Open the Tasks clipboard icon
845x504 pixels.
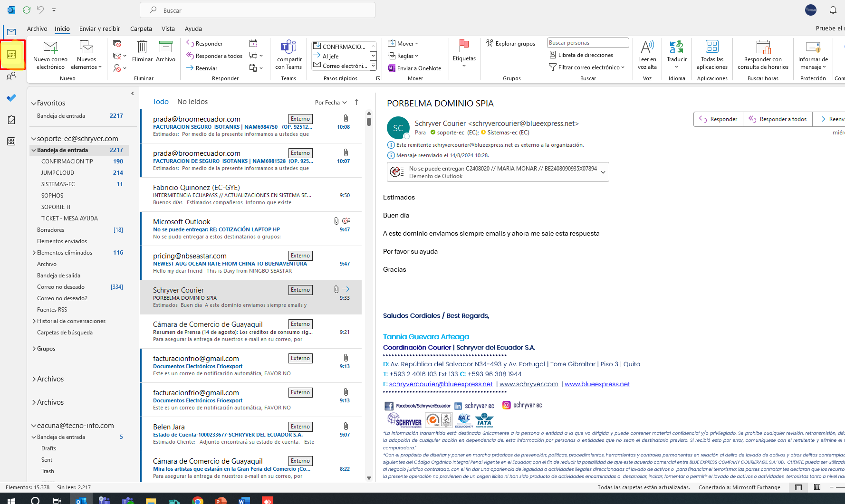click(11, 120)
